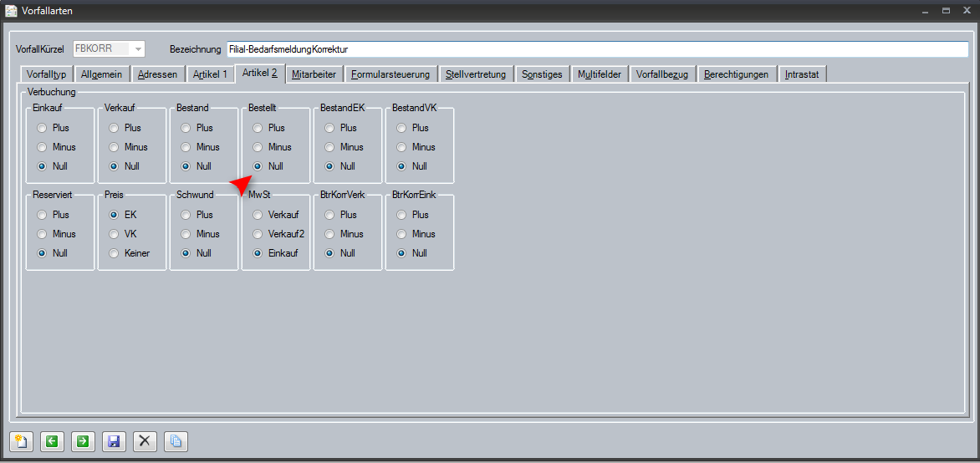
Task: Open the VorfallKürzel dropdown
Action: [137, 49]
